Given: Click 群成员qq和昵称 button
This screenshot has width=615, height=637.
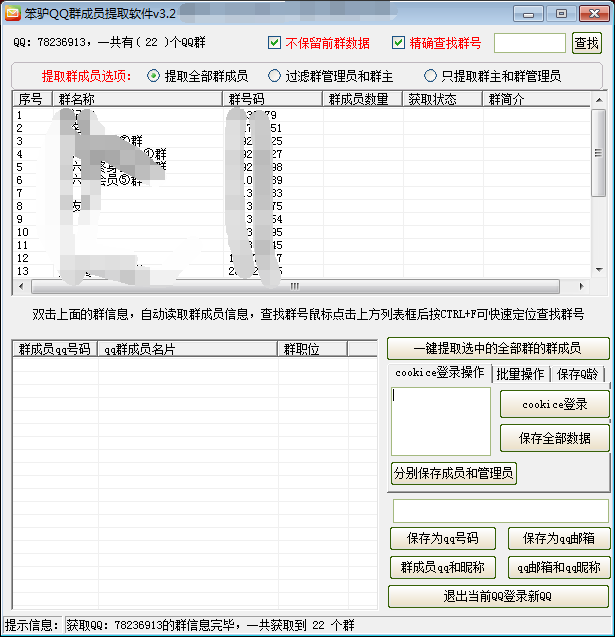Looking at the screenshot, I should click(443, 567).
